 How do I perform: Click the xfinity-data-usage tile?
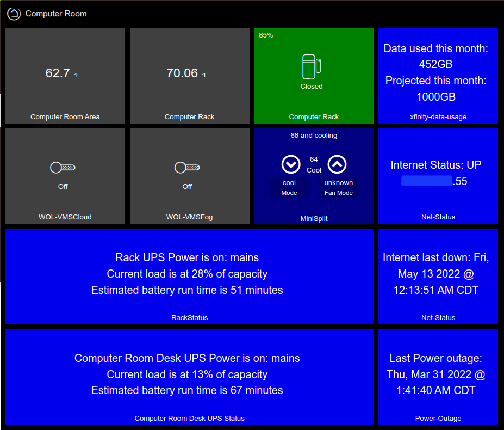[438, 75]
